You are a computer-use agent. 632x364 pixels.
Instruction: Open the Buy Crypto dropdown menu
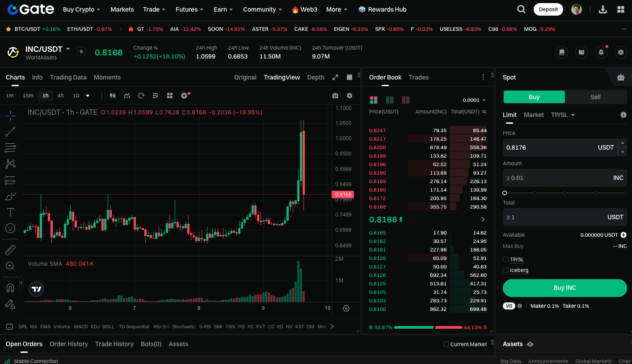(x=81, y=9)
